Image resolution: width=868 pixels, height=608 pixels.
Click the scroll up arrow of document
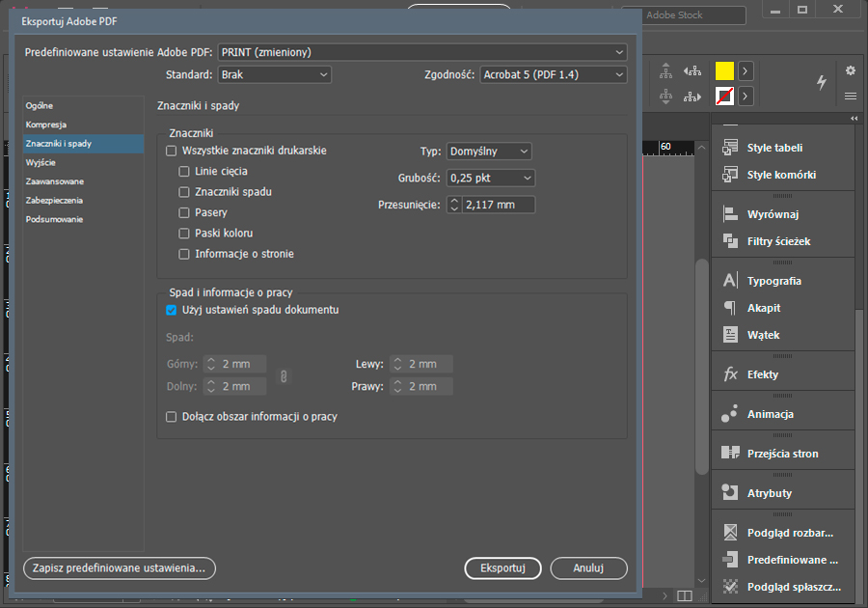[x=702, y=148]
